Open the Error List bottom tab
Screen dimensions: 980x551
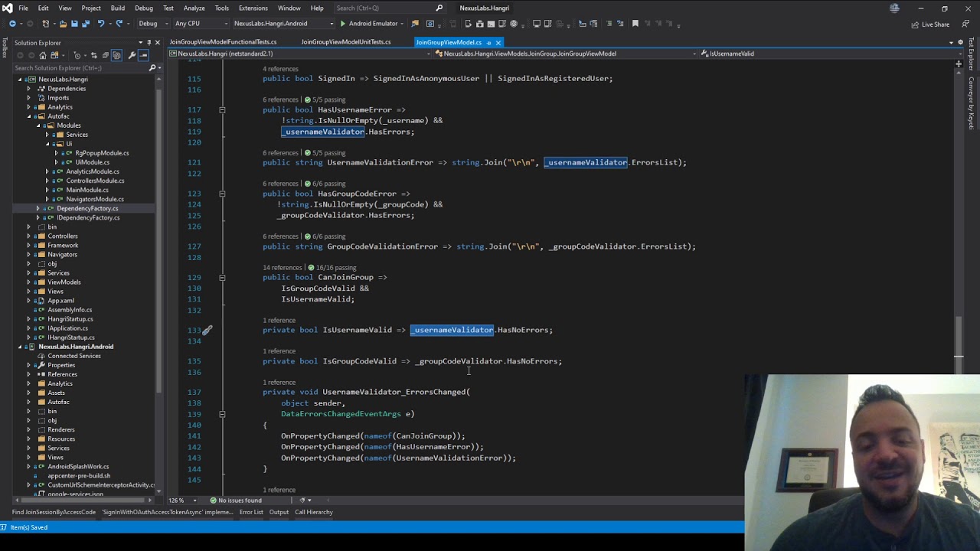(x=251, y=512)
